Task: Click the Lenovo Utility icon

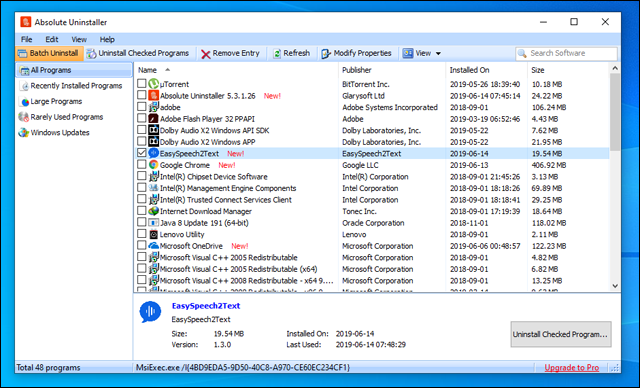Action: 153,234
